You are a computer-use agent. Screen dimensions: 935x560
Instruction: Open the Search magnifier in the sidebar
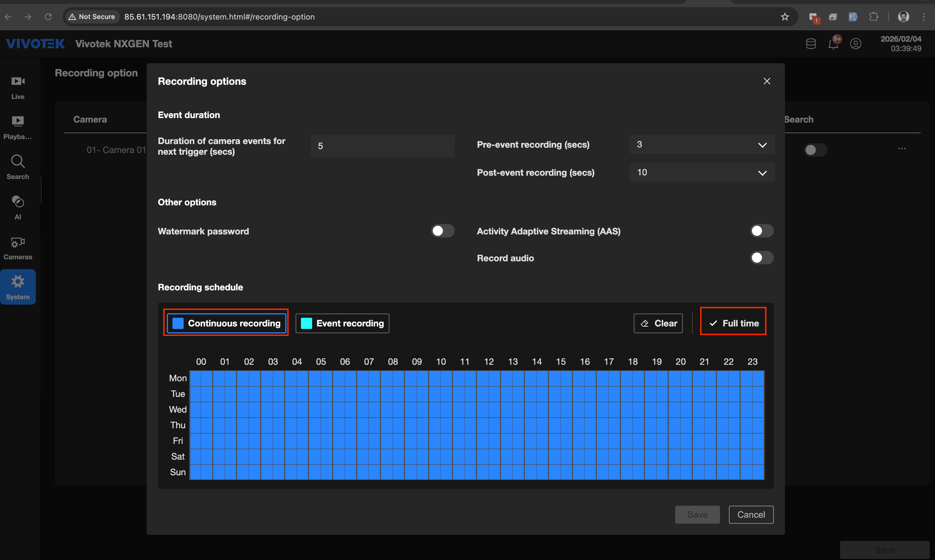18,167
